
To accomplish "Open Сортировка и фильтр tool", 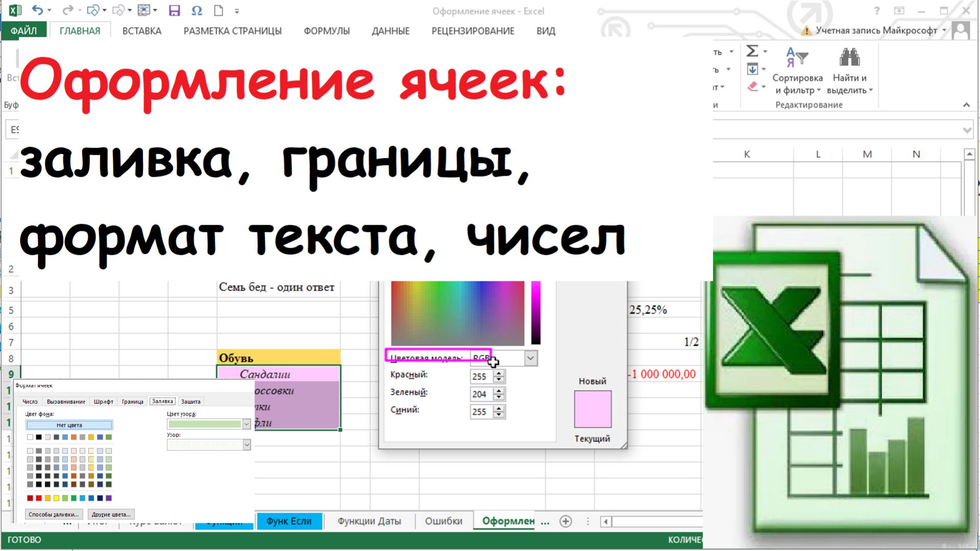I will 797,71.
